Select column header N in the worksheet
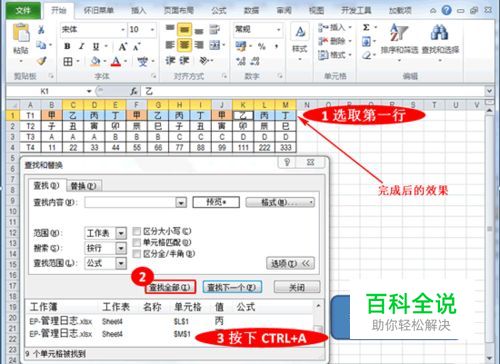500x364 pixels. pyautogui.click(x=307, y=105)
